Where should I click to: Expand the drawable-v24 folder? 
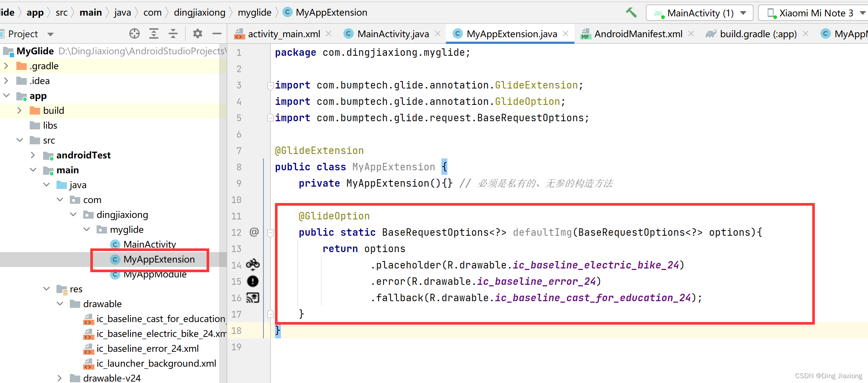(60, 378)
